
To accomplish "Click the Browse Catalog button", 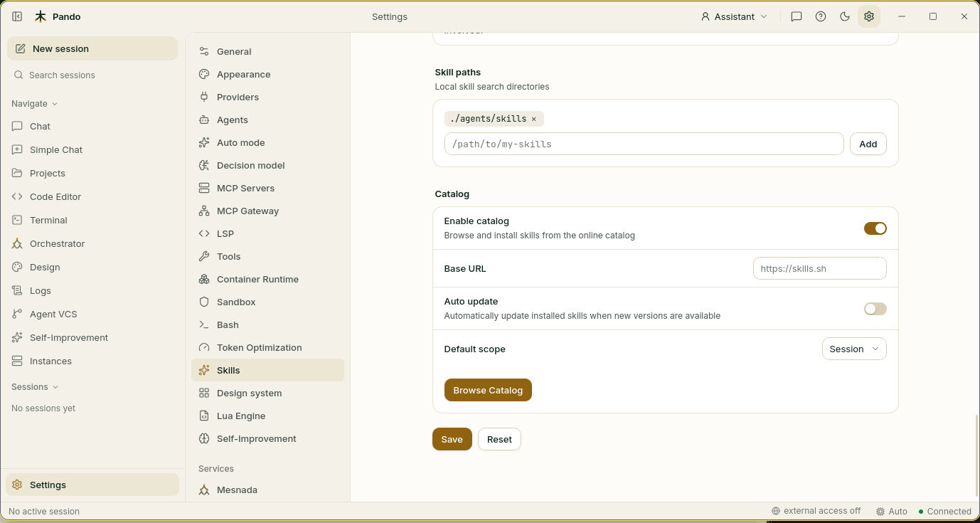I will pos(488,390).
